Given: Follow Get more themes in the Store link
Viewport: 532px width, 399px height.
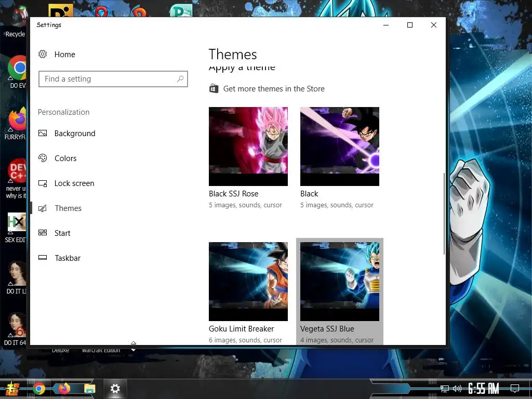Looking at the screenshot, I should tap(274, 88).
